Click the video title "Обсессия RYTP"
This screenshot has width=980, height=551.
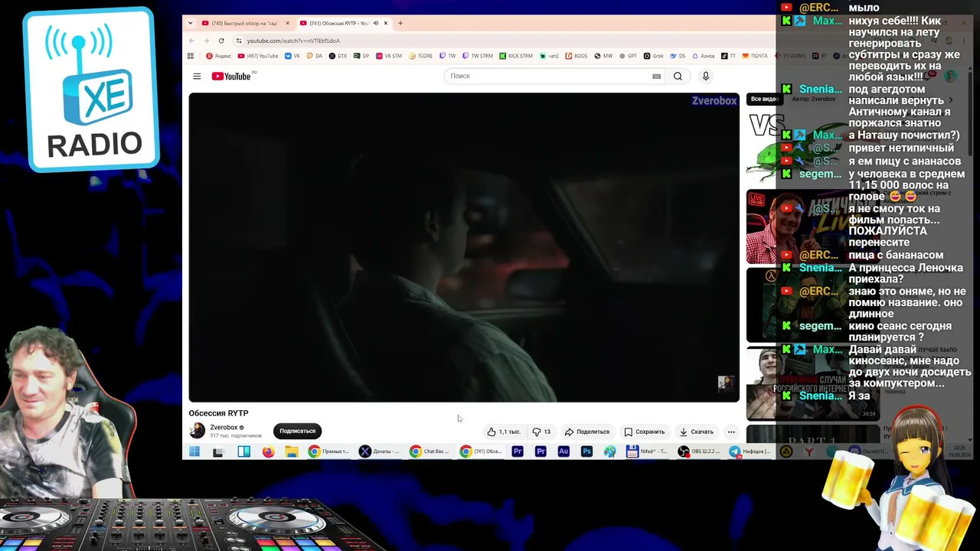coord(219,413)
